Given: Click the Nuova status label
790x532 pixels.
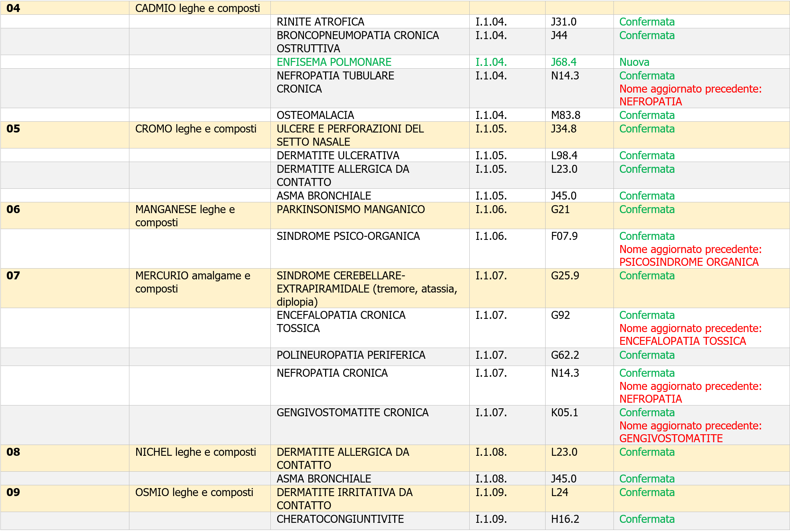Looking at the screenshot, I should point(634,62).
